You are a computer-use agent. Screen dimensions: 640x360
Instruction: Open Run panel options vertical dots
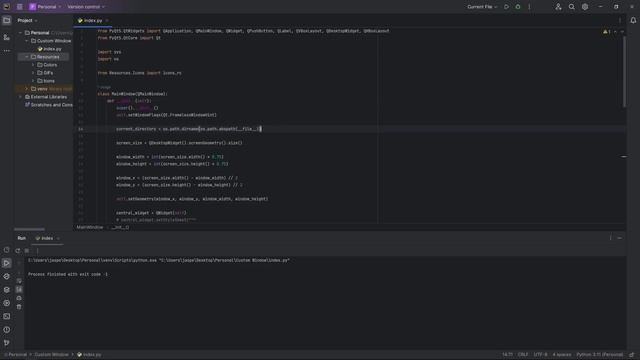(611, 238)
